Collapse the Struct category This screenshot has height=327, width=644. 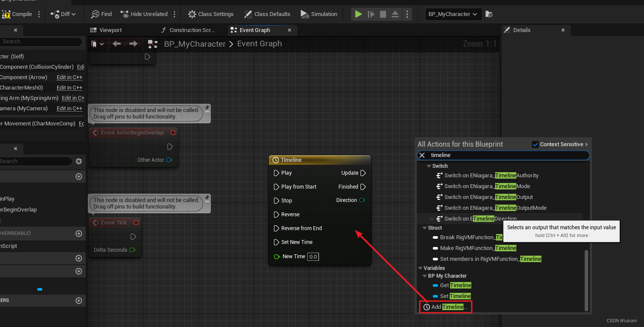coord(425,228)
